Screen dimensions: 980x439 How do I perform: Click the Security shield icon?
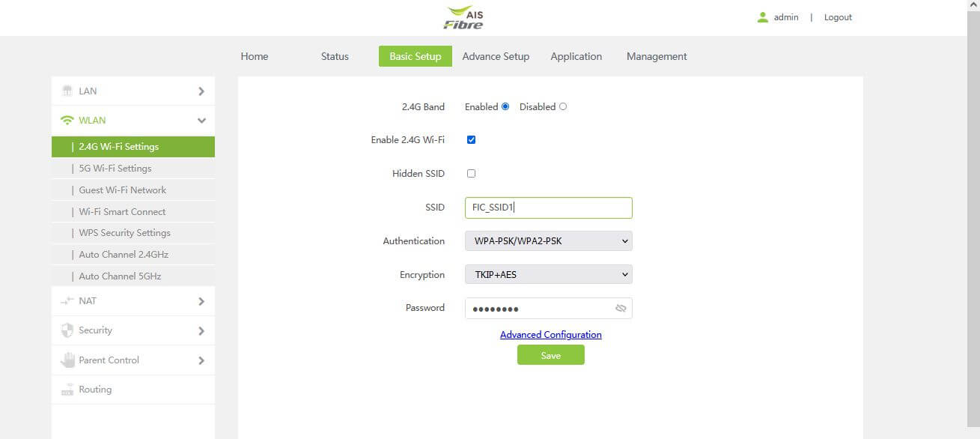(x=67, y=330)
